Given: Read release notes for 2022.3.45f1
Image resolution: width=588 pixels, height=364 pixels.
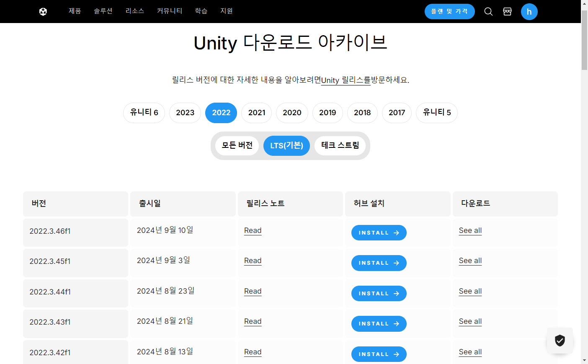Looking at the screenshot, I should pos(253,261).
